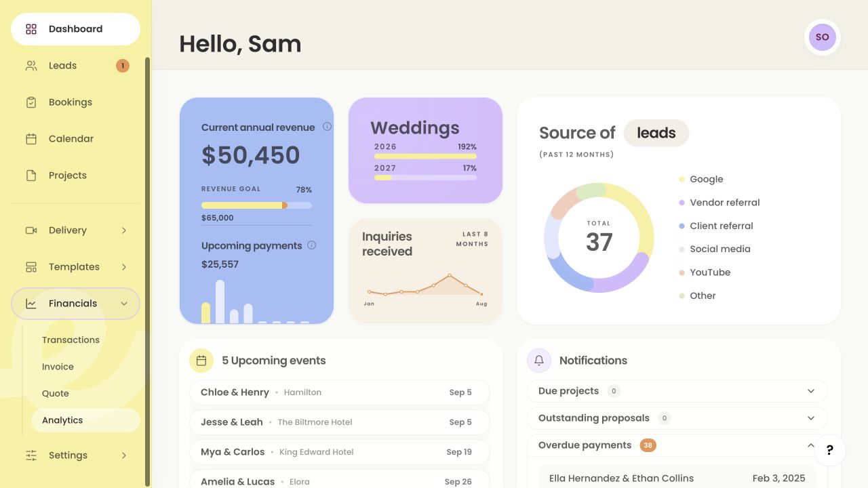Click the Upcoming events calendar icon
This screenshot has height=488, width=868.
click(x=201, y=361)
